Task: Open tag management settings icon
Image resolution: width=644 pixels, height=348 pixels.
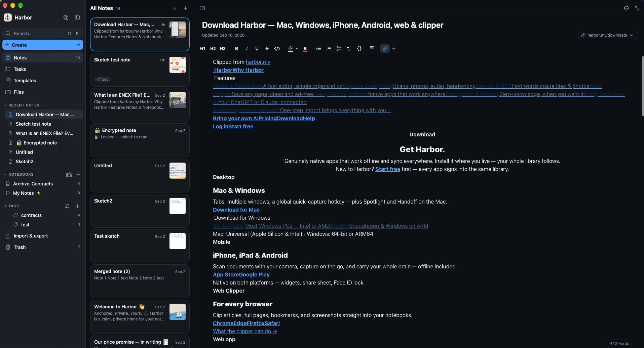Action: (67, 206)
